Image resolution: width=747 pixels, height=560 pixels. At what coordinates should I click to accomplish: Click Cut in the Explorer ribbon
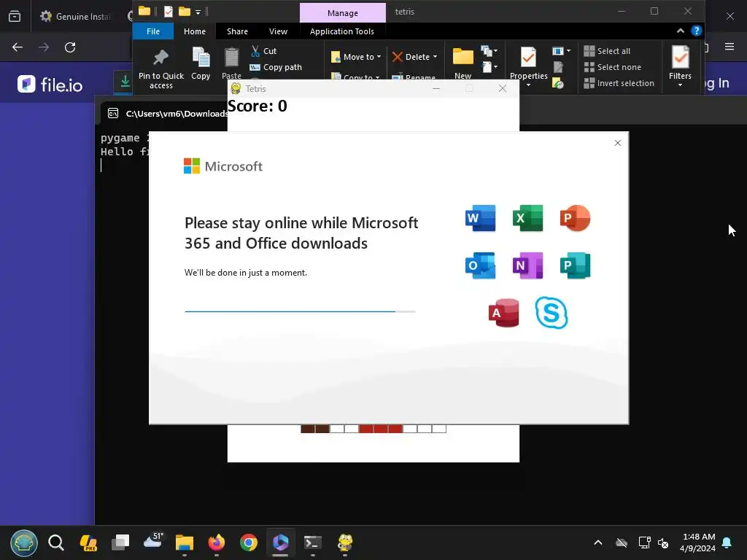tap(264, 51)
